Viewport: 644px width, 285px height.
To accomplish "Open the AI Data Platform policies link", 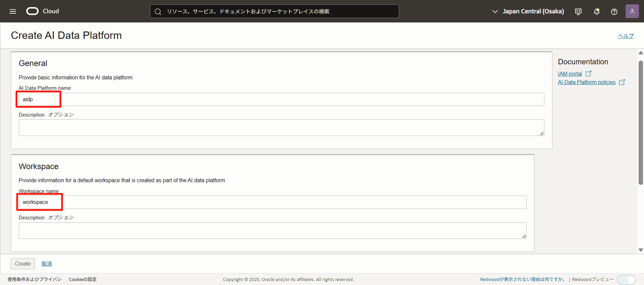I will tap(587, 82).
